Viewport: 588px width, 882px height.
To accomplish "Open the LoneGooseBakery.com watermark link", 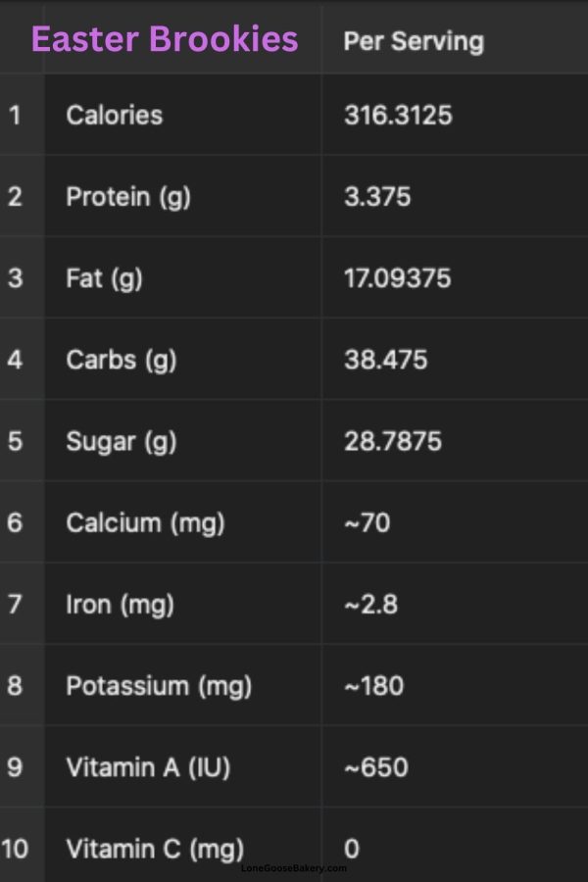I will point(294,868).
